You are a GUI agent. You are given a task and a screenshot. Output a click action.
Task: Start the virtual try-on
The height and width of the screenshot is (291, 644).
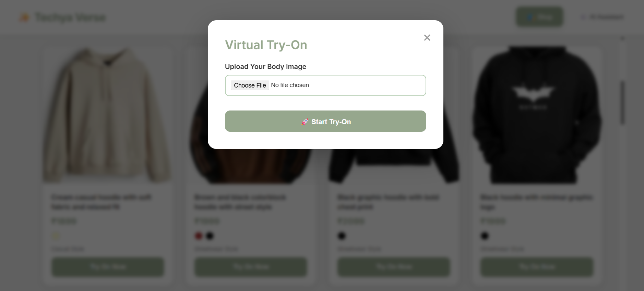[x=325, y=121]
